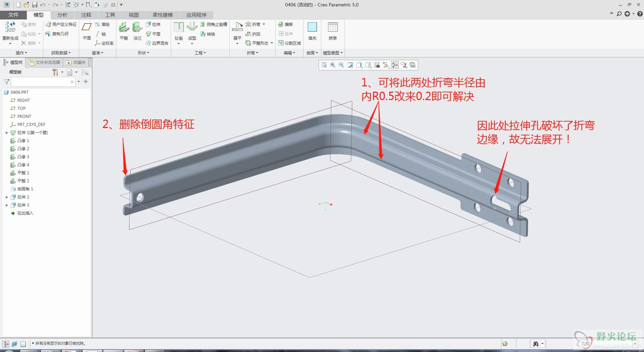Screen dimensions: 644x352
Task: Click the Offset (偏移) tool
Action: 285,24
